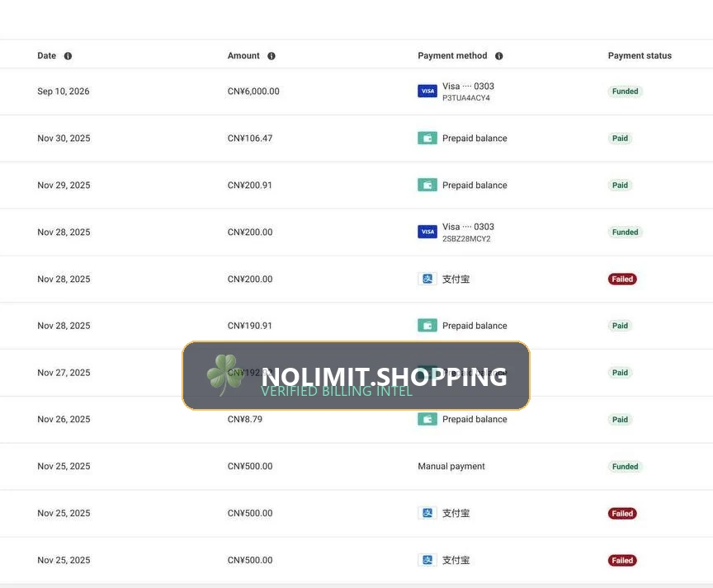The image size is (713, 588).
Task: Click Visa ···· 0303 in the Sep 10, 2026 row
Action: (x=468, y=86)
